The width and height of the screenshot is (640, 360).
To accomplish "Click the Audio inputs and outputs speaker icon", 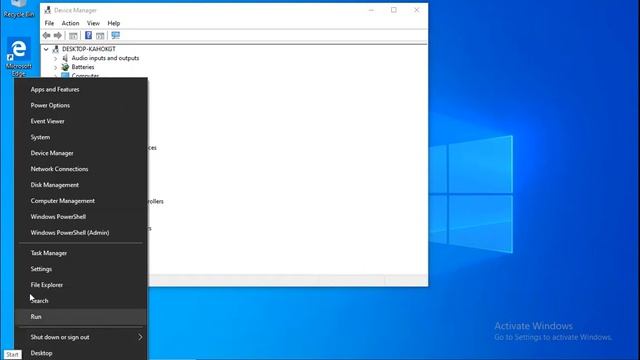I will tap(65, 58).
